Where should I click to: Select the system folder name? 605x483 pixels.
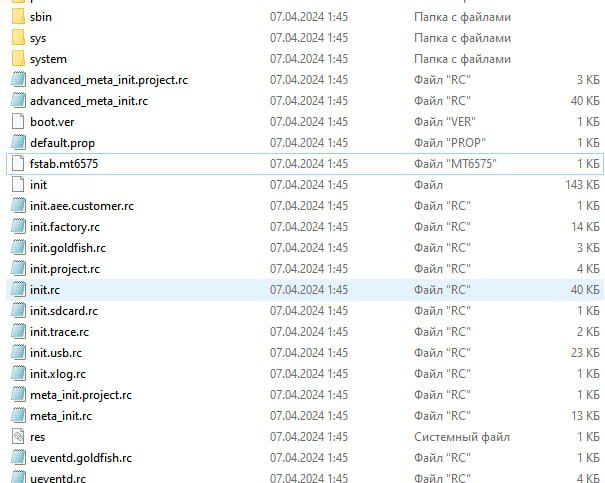pyautogui.click(x=48, y=59)
